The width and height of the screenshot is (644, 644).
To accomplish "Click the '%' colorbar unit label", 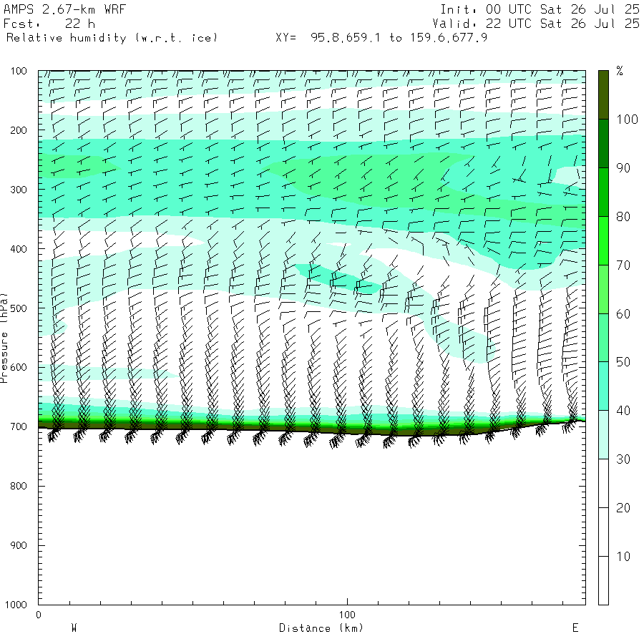I will (x=620, y=71).
